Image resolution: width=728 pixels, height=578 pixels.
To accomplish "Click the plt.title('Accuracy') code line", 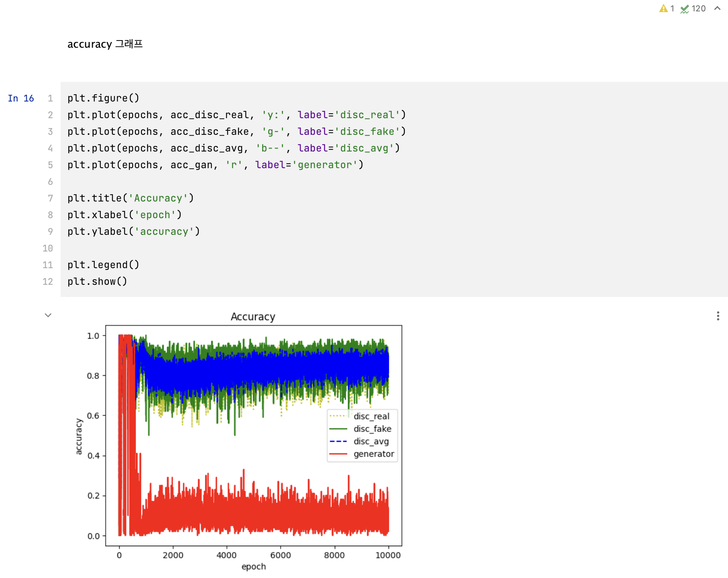I will 130,198.
